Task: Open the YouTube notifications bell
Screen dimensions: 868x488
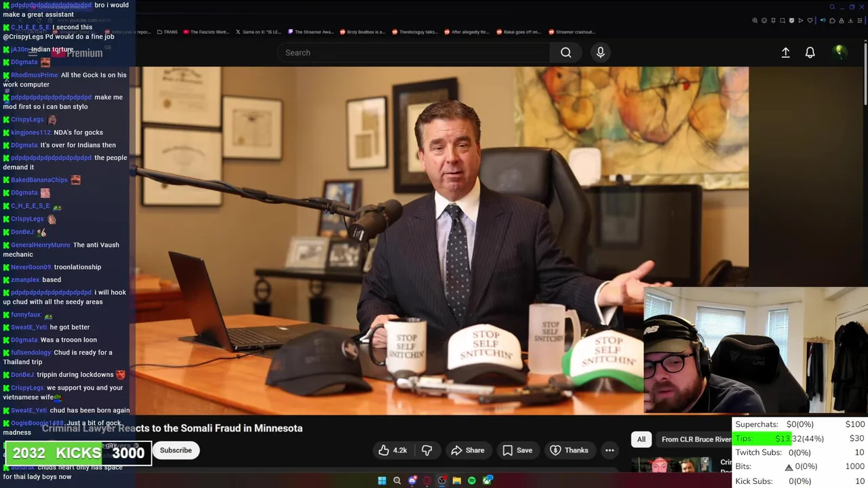Action: pos(810,52)
